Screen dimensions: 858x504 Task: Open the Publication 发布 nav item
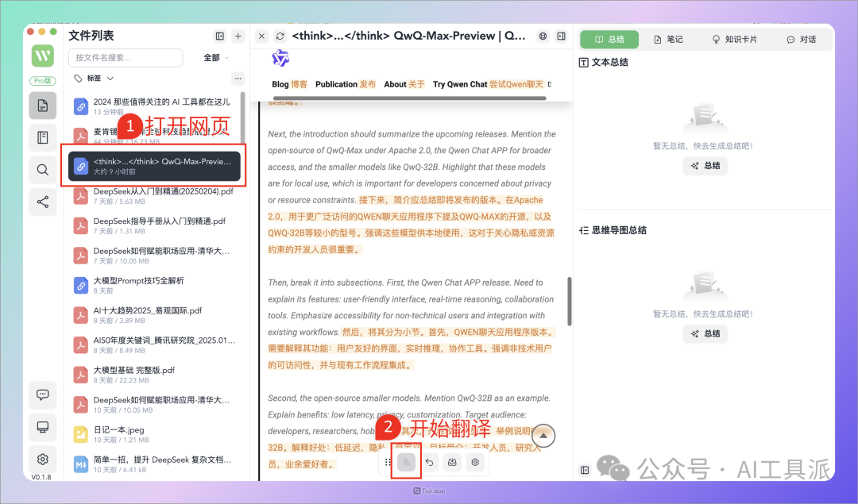pyautogui.click(x=346, y=84)
